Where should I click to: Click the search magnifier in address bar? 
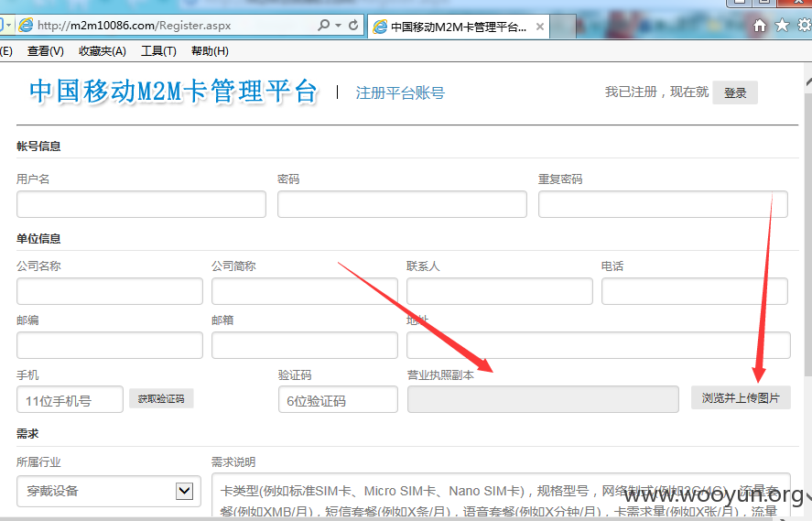tap(324, 25)
